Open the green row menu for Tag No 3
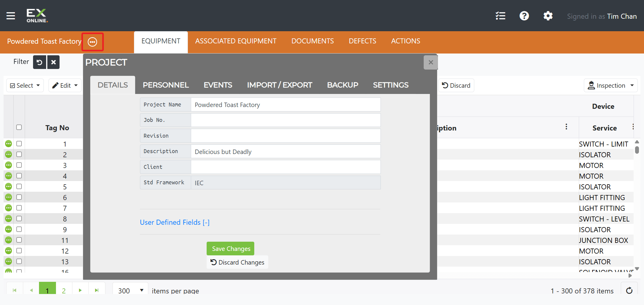644x305 pixels. 9,165
